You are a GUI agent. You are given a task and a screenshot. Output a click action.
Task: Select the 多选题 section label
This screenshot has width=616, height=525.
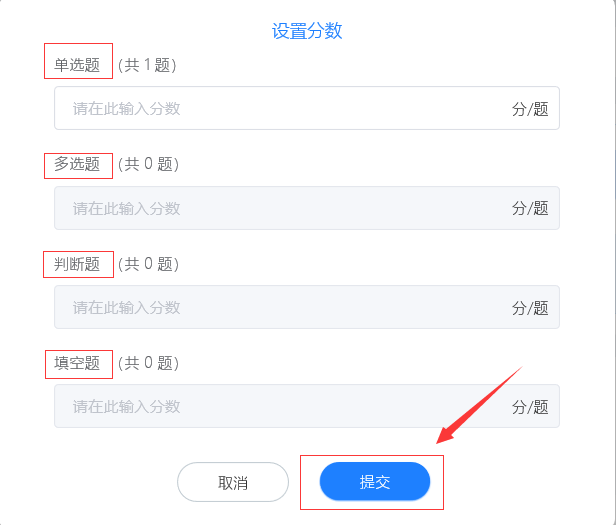click(x=77, y=164)
